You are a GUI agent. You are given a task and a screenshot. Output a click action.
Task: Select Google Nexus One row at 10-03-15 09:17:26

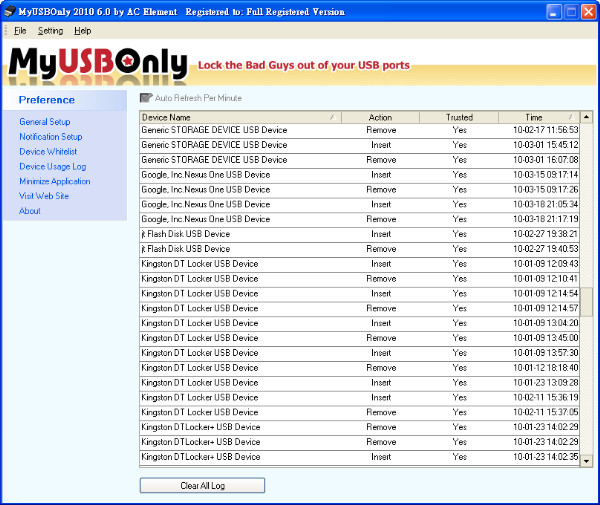click(x=359, y=190)
